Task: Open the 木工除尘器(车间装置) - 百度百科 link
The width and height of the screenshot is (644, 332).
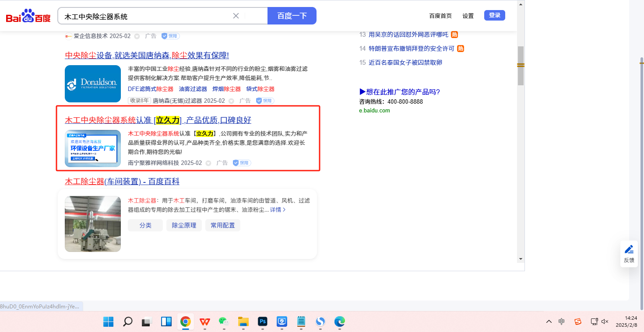Action: (x=122, y=182)
